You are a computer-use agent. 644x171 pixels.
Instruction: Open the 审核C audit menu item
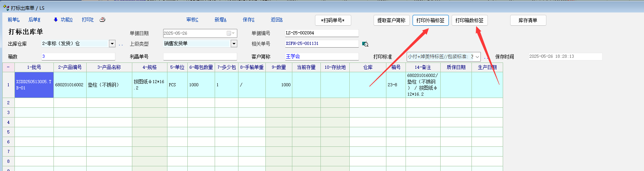[x=192, y=20]
